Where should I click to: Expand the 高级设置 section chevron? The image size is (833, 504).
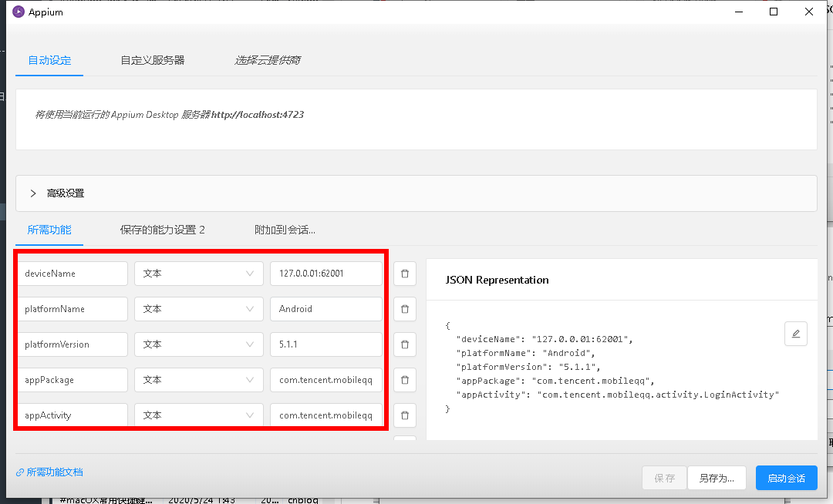click(x=33, y=193)
